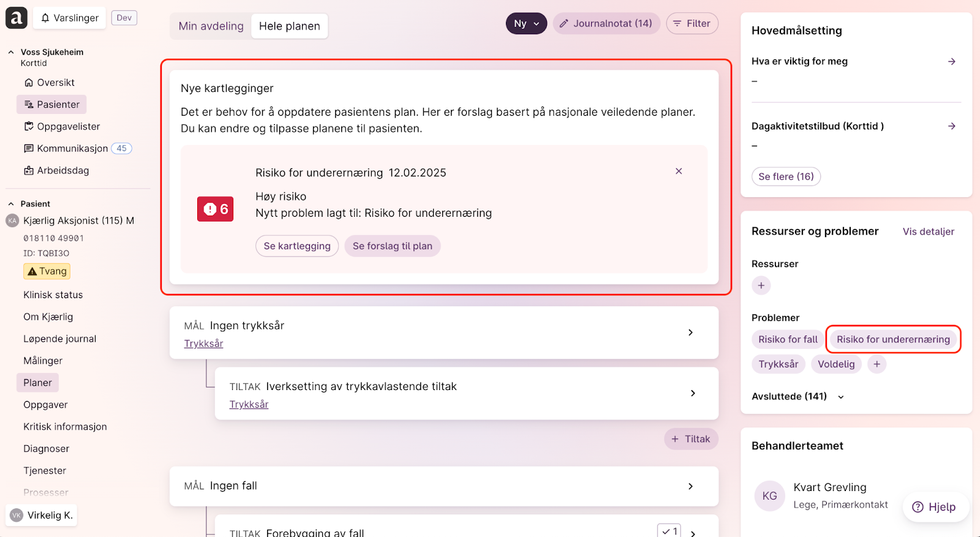Click Se forslag til plan button

[392, 246]
